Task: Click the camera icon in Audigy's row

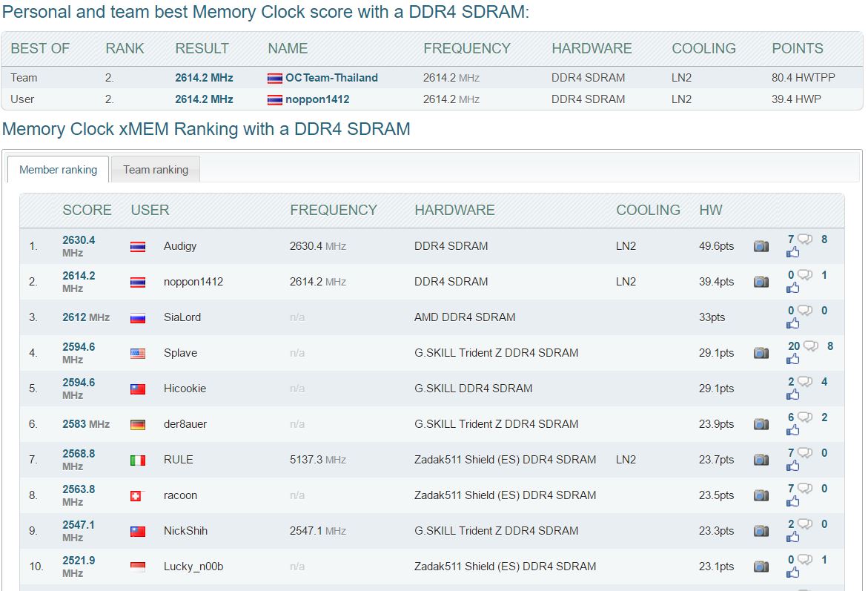Action: pos(761,246)
